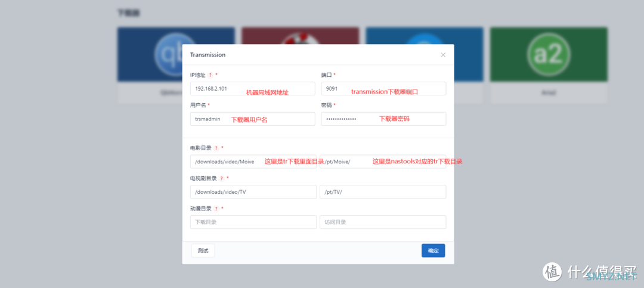Click the 用户名 field label
The height and width of the screenshot is (288, 644).
198,106
